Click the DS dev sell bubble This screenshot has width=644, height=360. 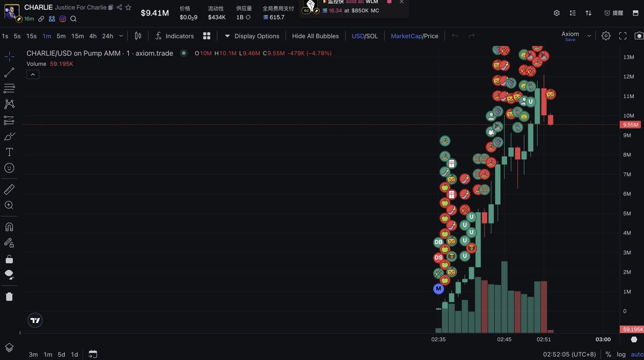coord(438,258)
